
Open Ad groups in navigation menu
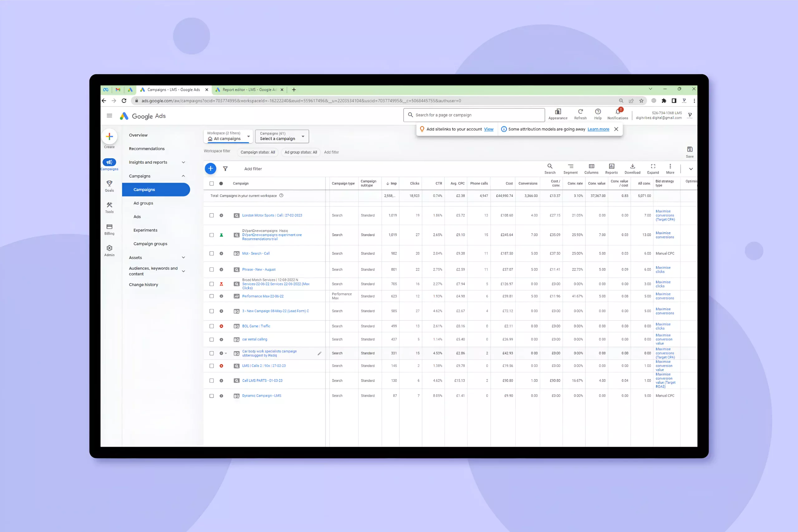(x=143, y=203)
